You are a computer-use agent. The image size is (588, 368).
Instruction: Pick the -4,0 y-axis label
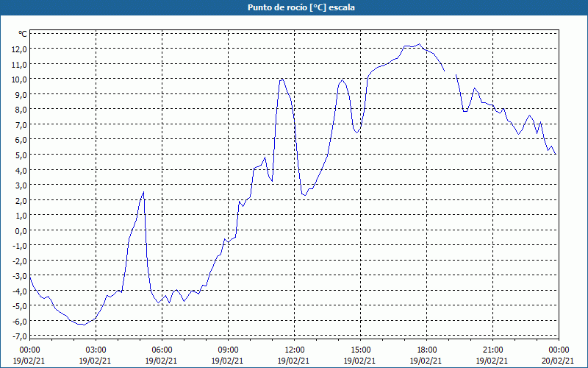point(21,291)
